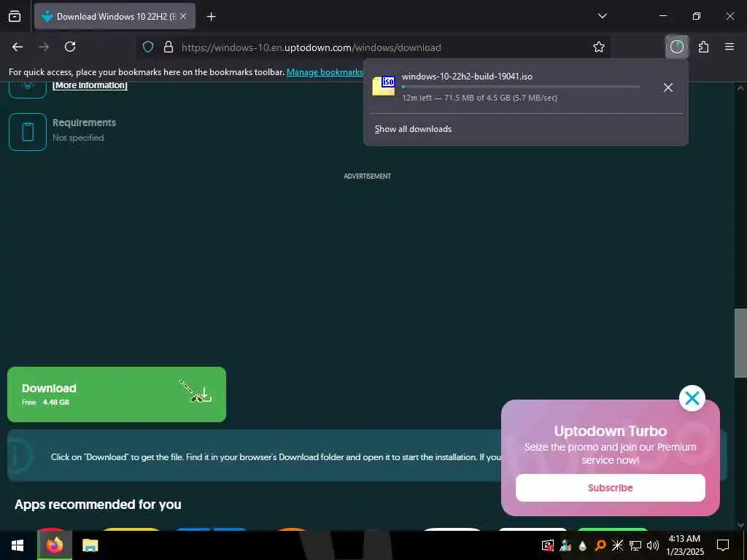747x560 pixels.
Task: Open the Manage bookmarks link
Action: [x=325, y=72]
